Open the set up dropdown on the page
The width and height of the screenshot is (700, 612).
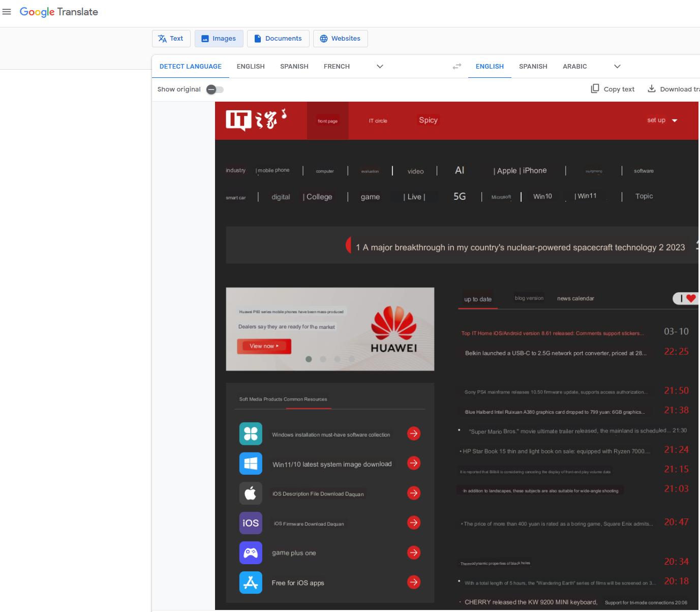pyautogui.click(x=662, y=120)
